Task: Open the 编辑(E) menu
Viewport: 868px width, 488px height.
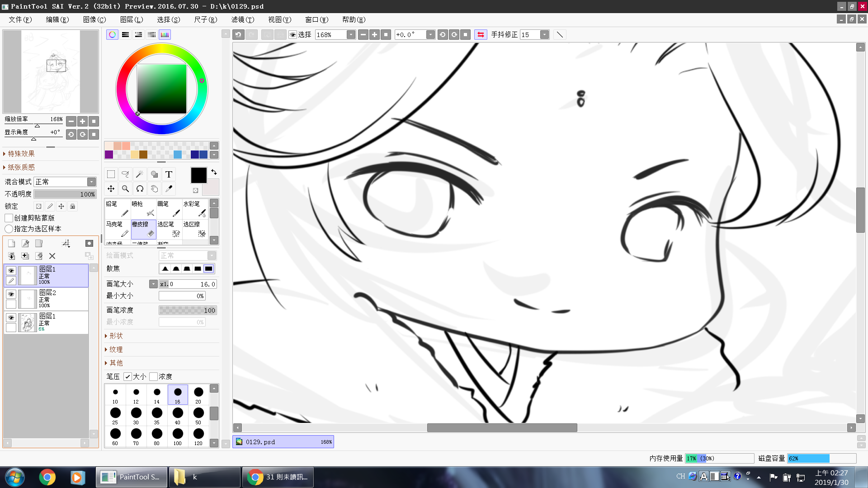Action: [57, 20]
